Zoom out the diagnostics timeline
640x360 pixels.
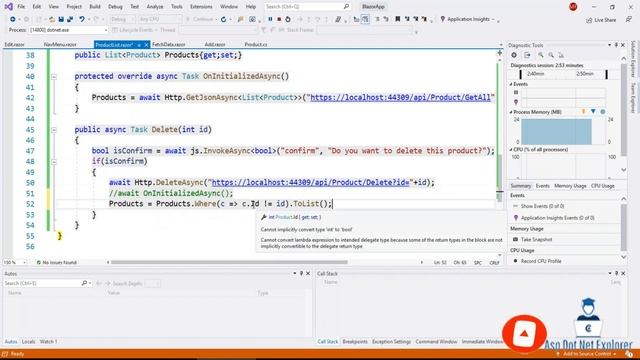[551, 55]
